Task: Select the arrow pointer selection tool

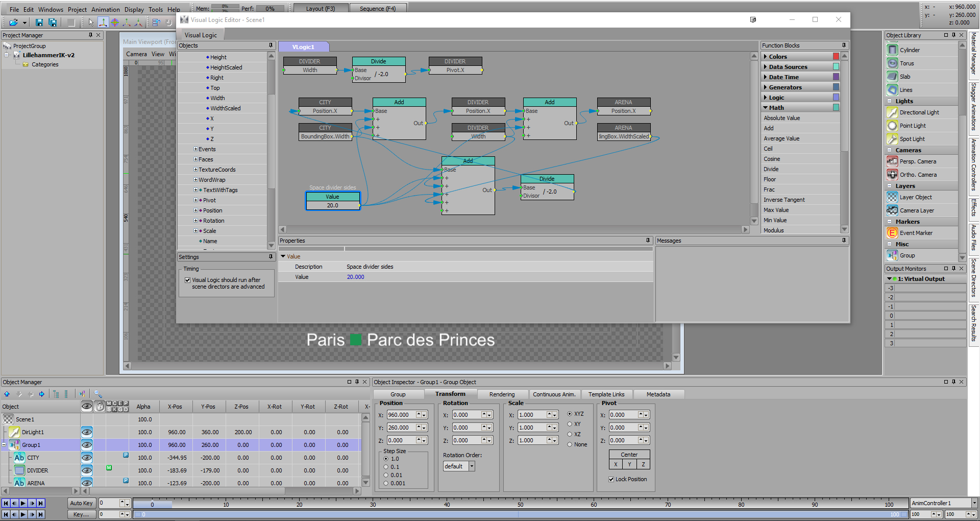Action: pos(91,22)
